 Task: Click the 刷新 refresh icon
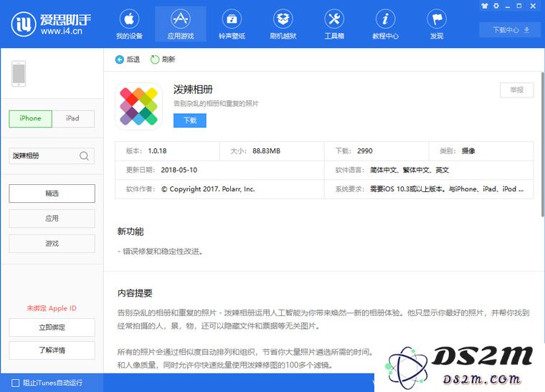155,59
